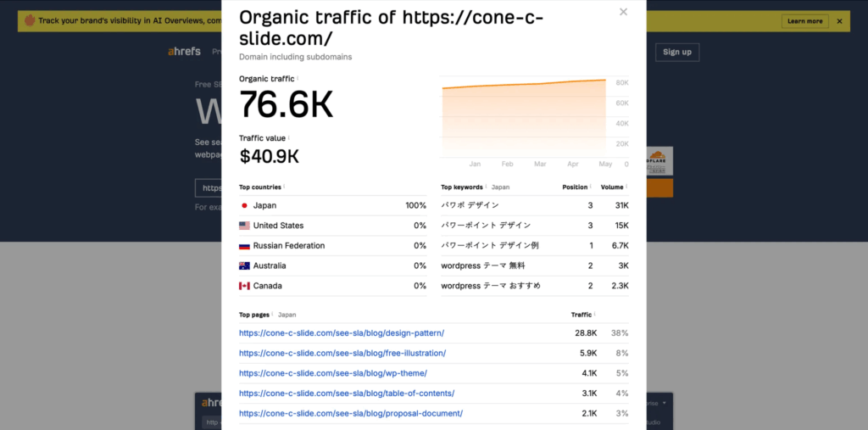Click the keyword wordpress テーマ 無料
868x430 pixels.
point(483,265)
